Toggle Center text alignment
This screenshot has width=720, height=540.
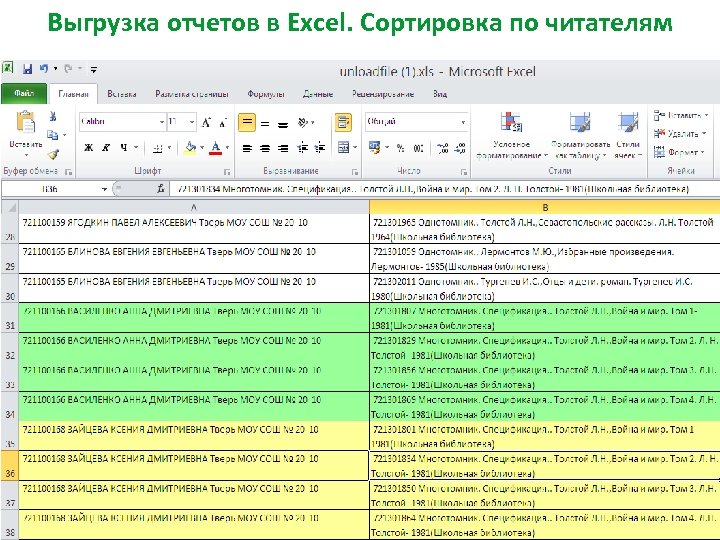click(265, 148)
